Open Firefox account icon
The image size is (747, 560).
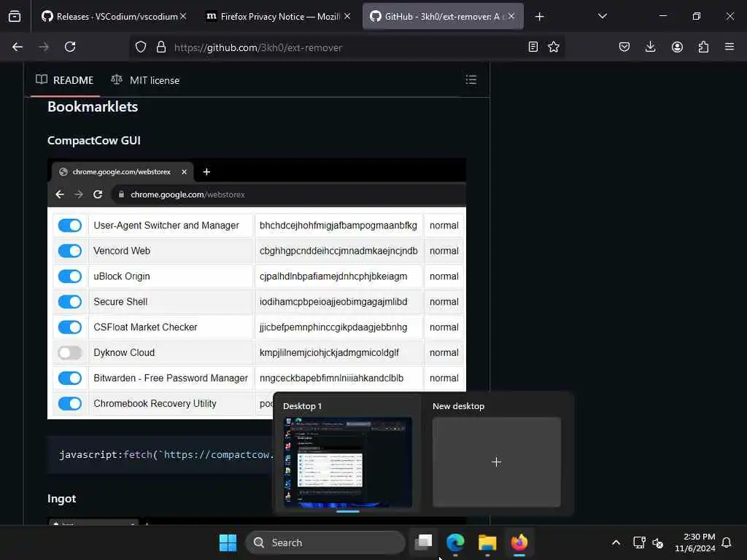point(677,47)
